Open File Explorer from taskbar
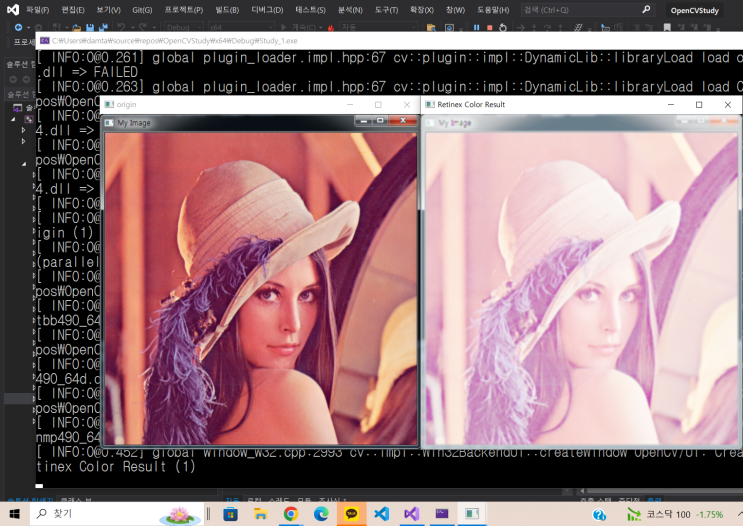The image size is (743, 526). click(261, 514)
